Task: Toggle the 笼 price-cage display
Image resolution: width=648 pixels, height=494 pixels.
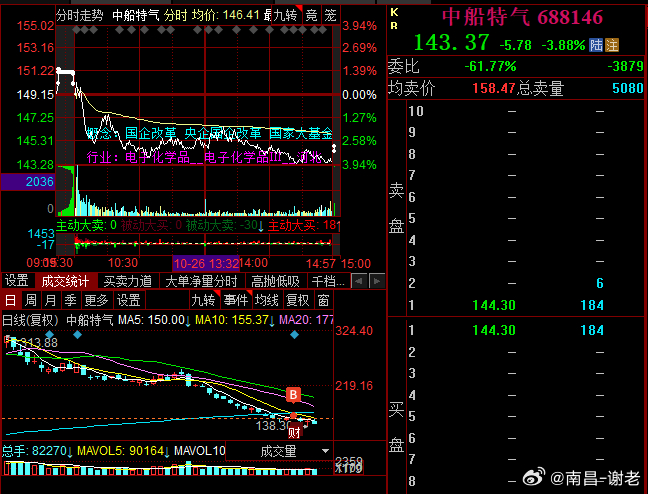Action: 330,16
